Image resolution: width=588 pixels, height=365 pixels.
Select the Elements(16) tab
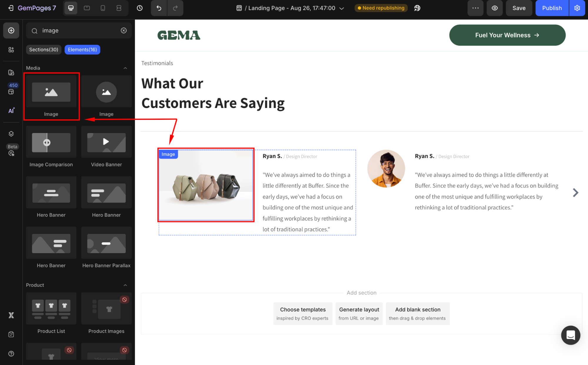click(82, 49)
